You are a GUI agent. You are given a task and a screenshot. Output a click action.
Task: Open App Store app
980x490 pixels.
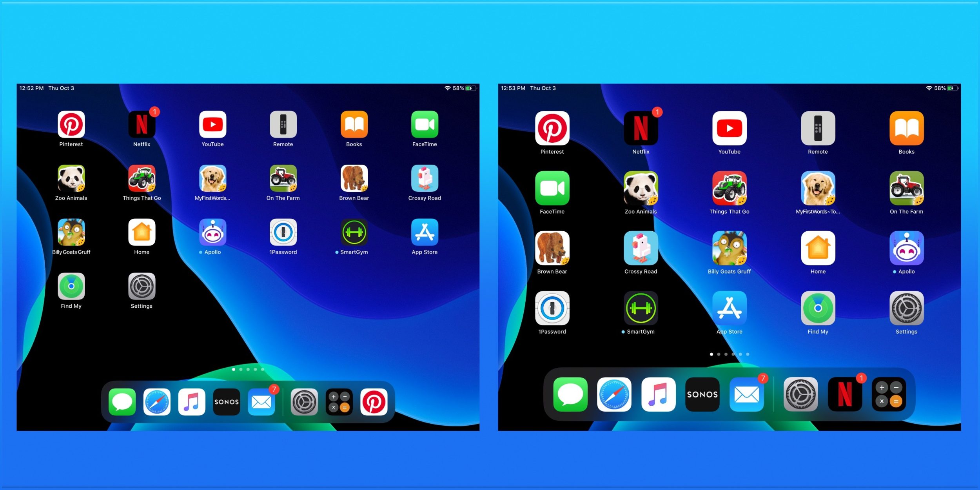coord(424,234)
